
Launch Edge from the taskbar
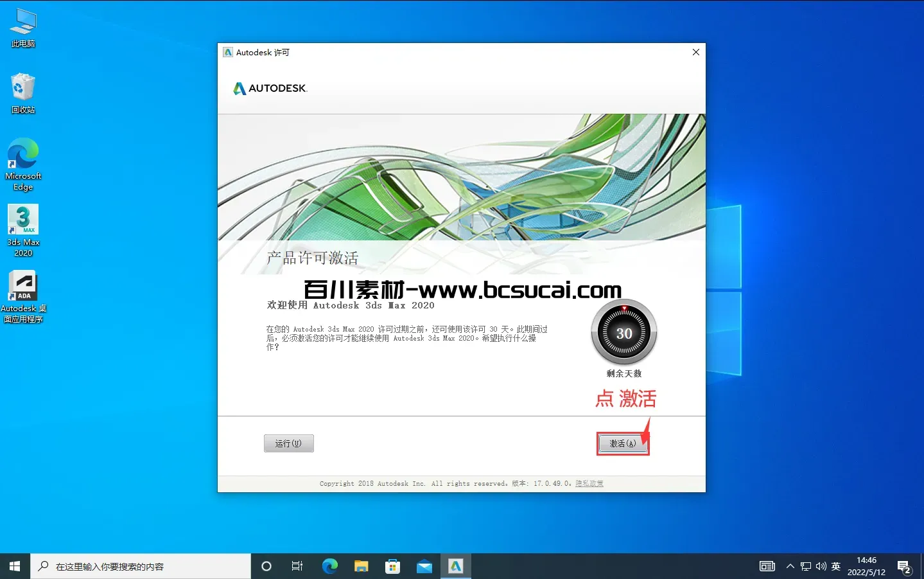pos(329,566)
